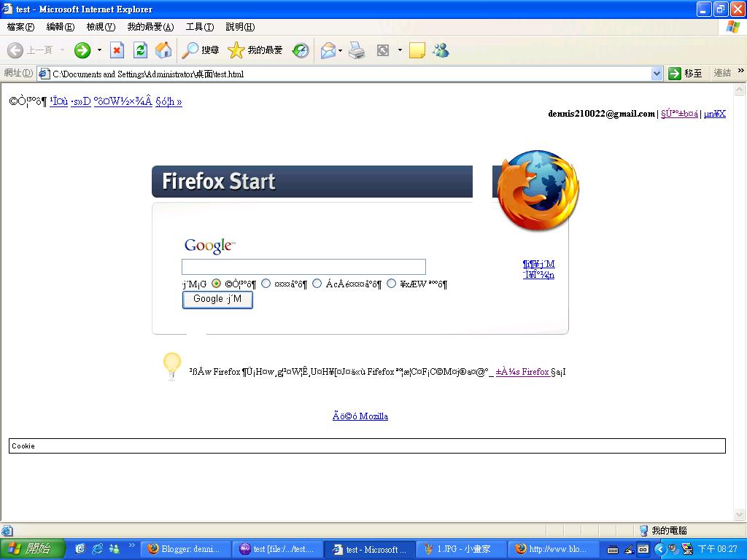Switch to 1.JPG Paint taskbar window
Image resolution: width=747 pixels, height=560 pixels.
(461, 549)
